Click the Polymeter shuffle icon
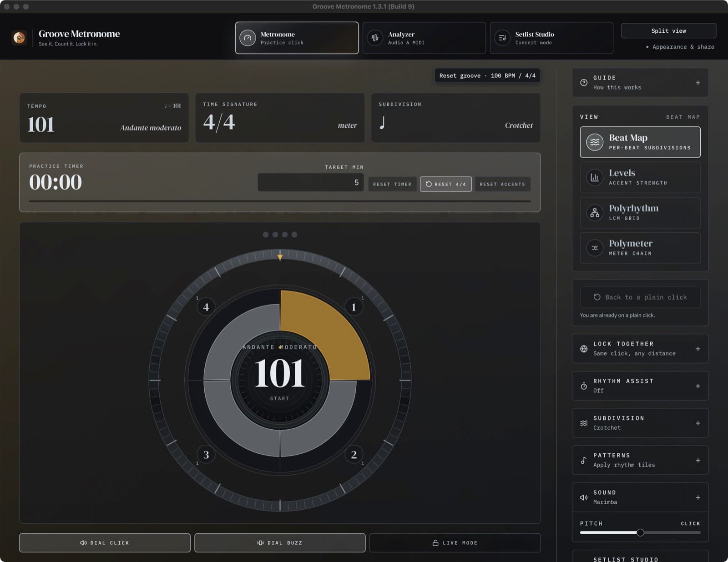 (x=595, y=248)
